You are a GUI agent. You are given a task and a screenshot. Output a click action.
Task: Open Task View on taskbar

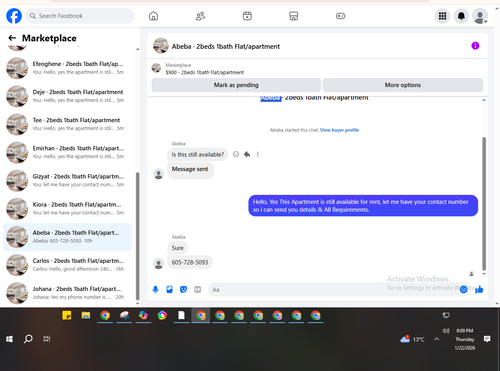click(47, 339)
